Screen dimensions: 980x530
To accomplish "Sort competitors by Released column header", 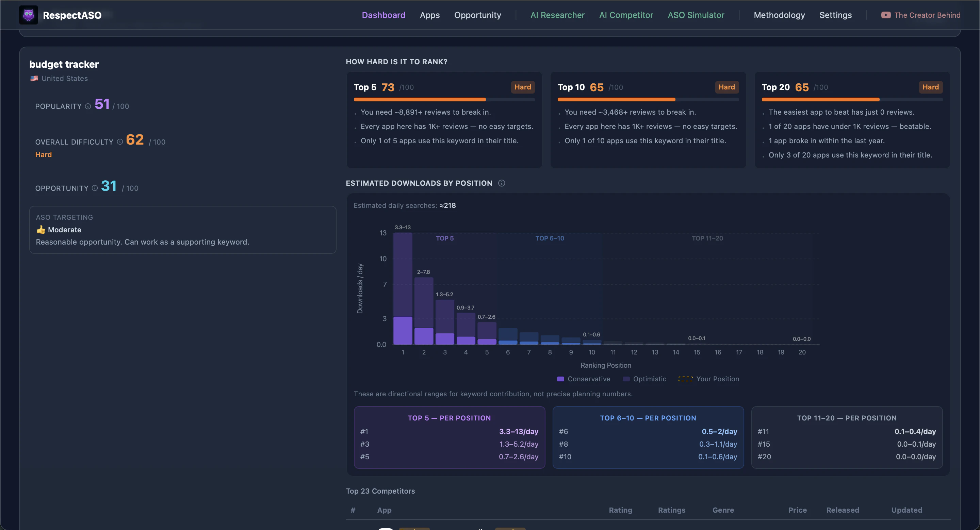I will 842,510.
